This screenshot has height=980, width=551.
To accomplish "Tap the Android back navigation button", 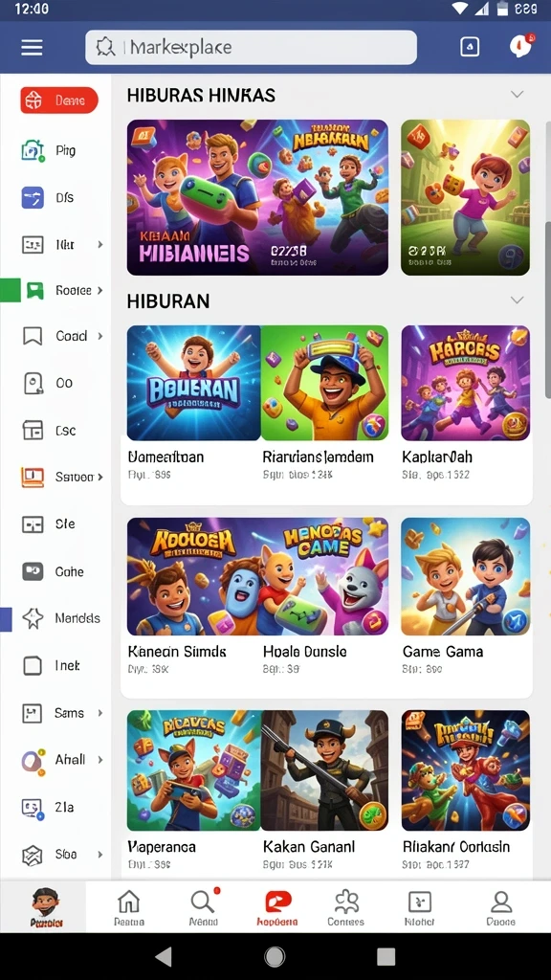I will (x=163, y=956).
